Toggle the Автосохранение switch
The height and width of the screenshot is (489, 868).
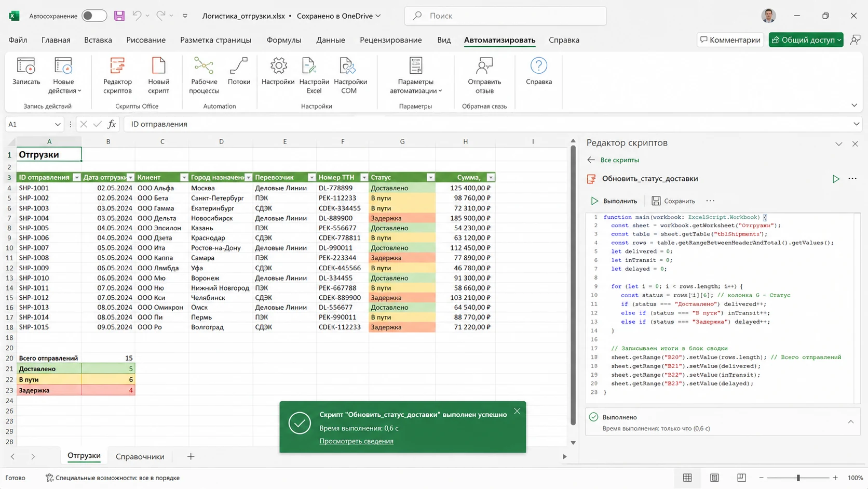94,16
